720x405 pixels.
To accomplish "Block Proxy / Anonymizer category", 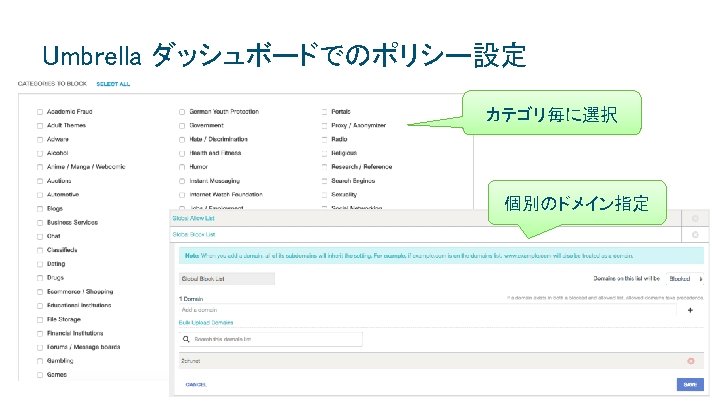I will pos(324,126).
